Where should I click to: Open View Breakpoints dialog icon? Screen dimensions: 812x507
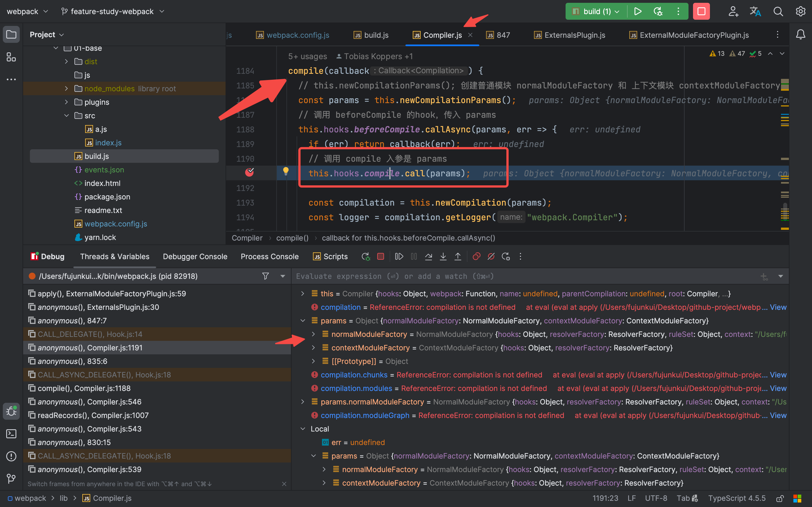[476, 257]
